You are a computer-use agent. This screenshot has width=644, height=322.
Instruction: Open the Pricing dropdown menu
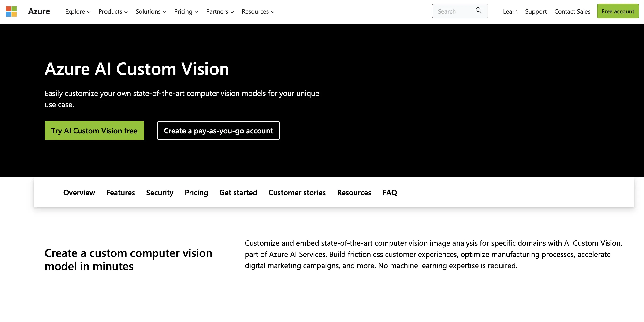tap(186, 11)
